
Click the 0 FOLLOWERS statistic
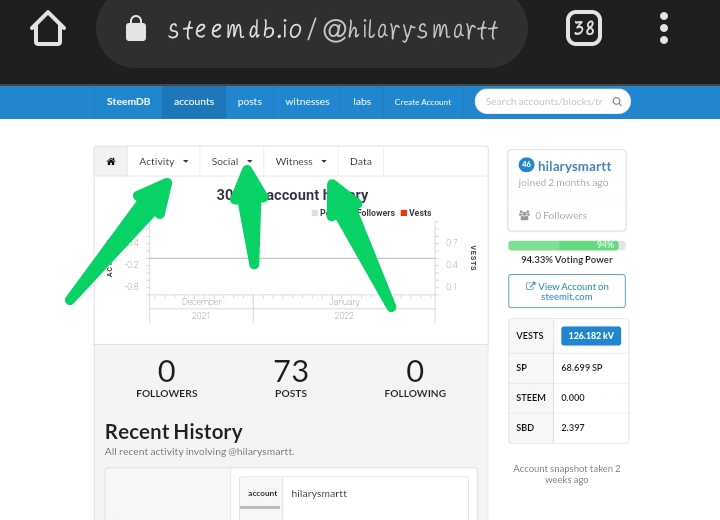pyautogui.click(x=167, y=378)
